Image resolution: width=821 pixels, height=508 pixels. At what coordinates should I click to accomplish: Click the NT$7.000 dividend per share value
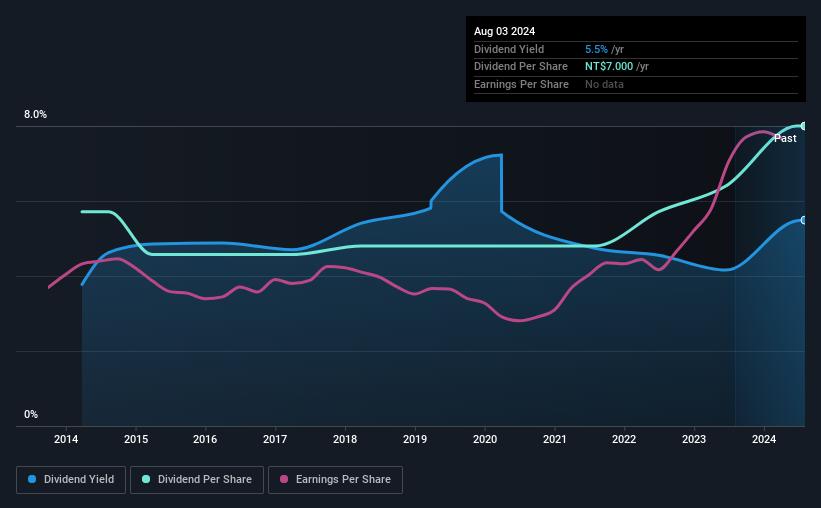pyautogui.click(x=609, y=67)
